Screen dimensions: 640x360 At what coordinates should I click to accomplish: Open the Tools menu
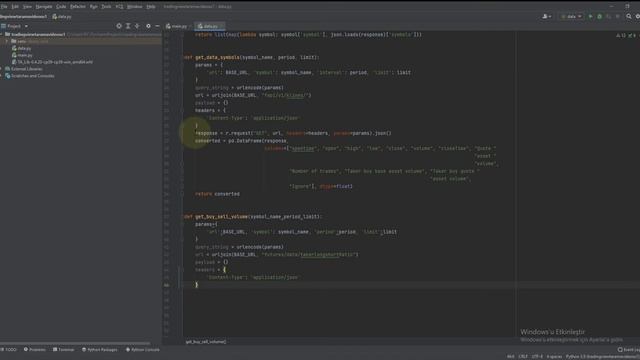[106, 7]
